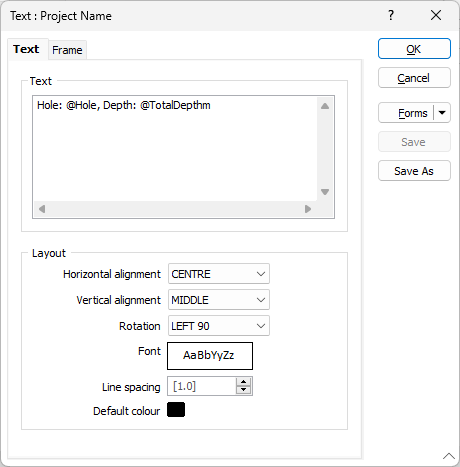460x467 pixels.
Task: Open the Forms dropdown arrow
Action: (x=442, y=113)
